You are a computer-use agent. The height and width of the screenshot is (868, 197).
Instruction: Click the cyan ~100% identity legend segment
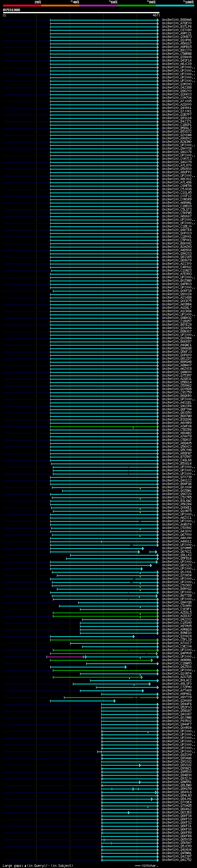point(175,6)
